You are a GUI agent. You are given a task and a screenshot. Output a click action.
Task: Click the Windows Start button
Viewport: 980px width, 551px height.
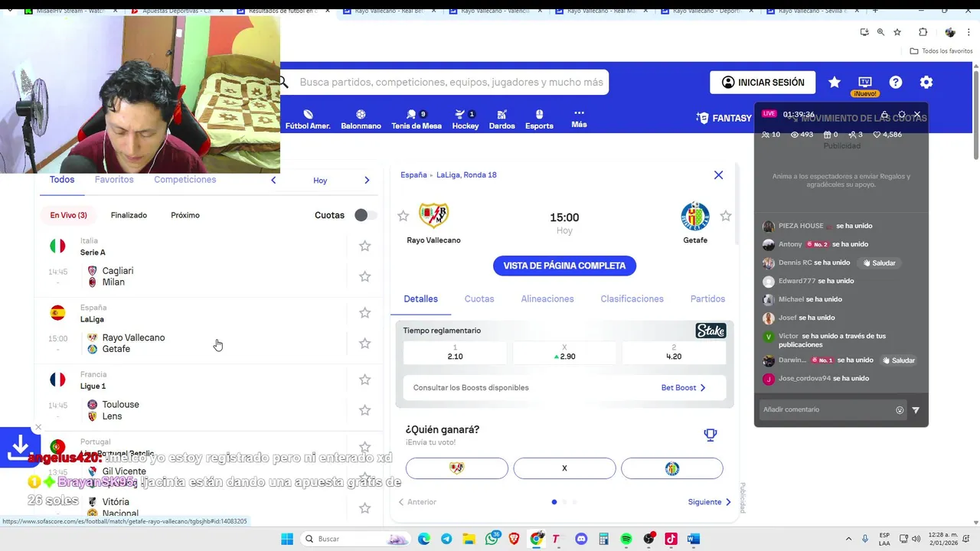(x=287, y=539)
